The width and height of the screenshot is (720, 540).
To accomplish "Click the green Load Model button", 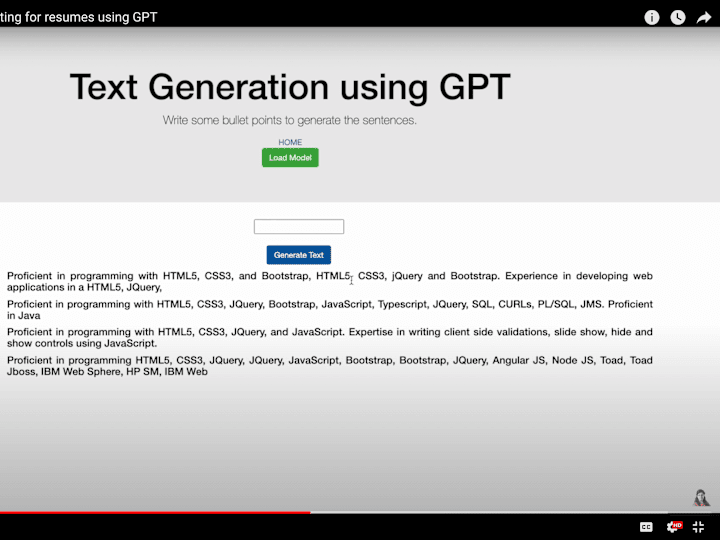I will click(x=290, y=158).
